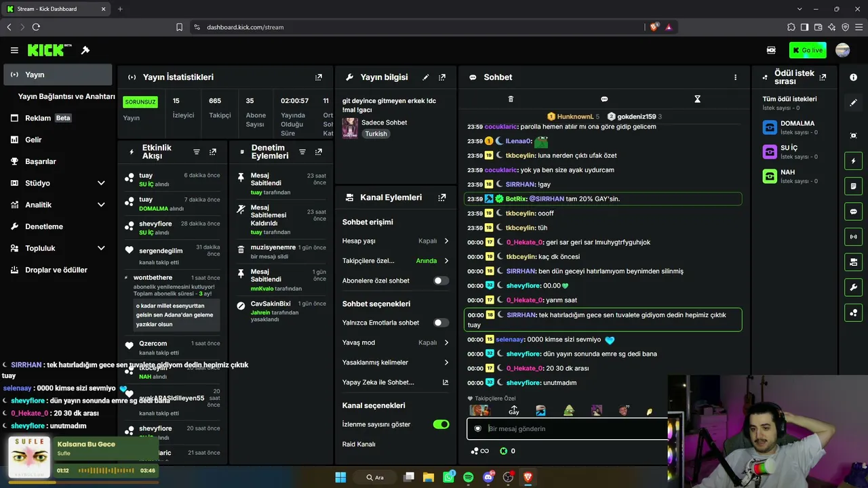The width and height of the screenshot is (868, 488).
Task: Disable İzlenme sayısını göster switch
Action: tap(441, 424)
